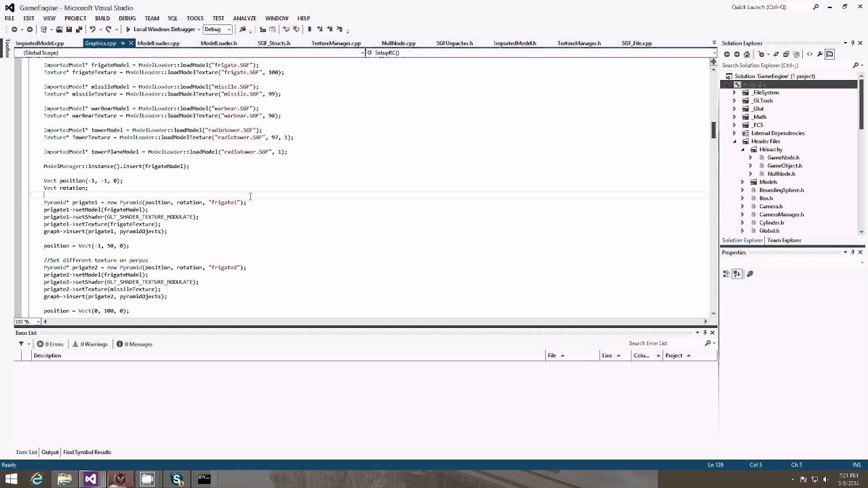Click the New Project toolbar icon
The height and width of the screenshot is (488, 868).
(44, 29)
